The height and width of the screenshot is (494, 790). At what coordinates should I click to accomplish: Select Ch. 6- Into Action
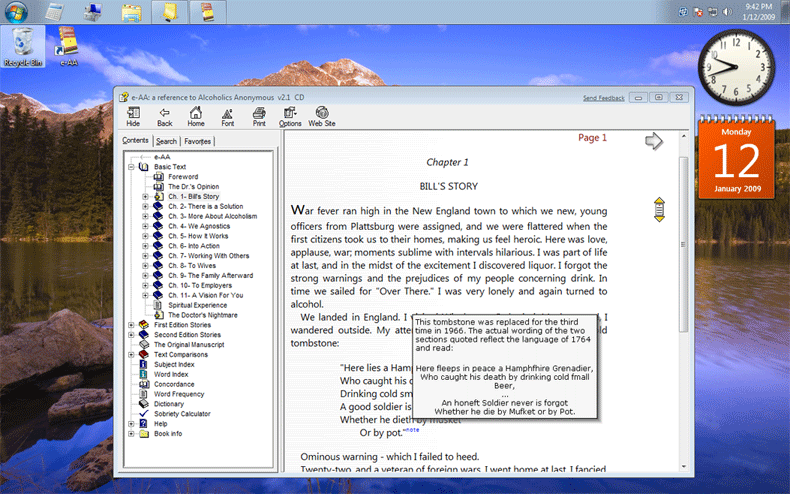click(x=194, y=246)
